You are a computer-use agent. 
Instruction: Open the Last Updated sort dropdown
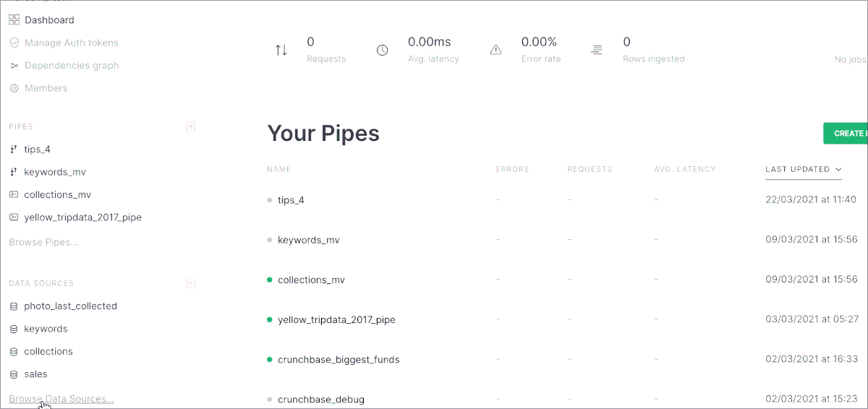point(803,170)
